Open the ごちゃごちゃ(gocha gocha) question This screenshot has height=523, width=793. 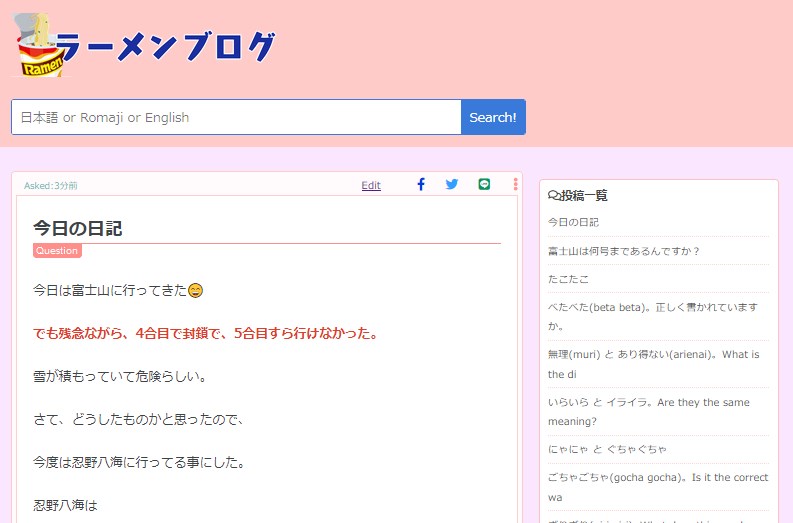click(x=657, y=486)
